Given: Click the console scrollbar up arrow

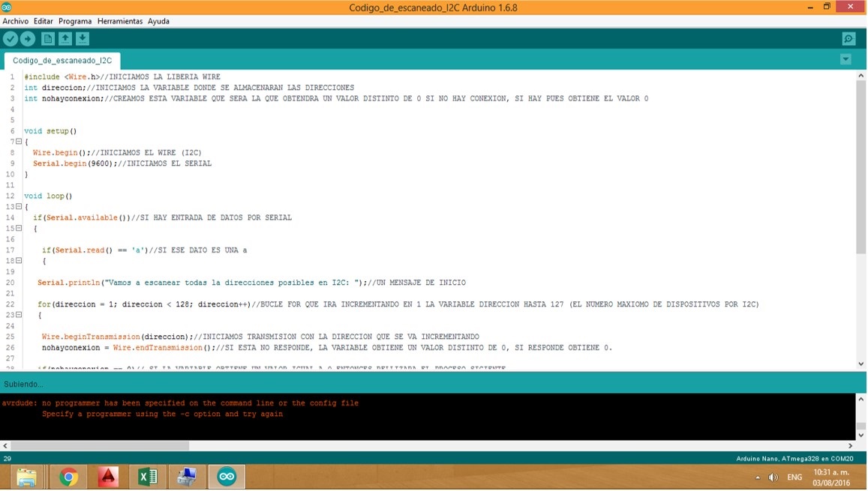Looking at the screenshot, I should 860,399.
